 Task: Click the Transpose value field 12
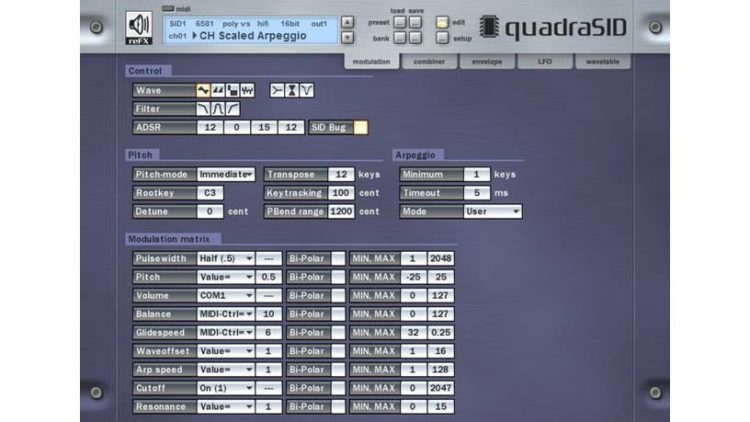[341, 175]
